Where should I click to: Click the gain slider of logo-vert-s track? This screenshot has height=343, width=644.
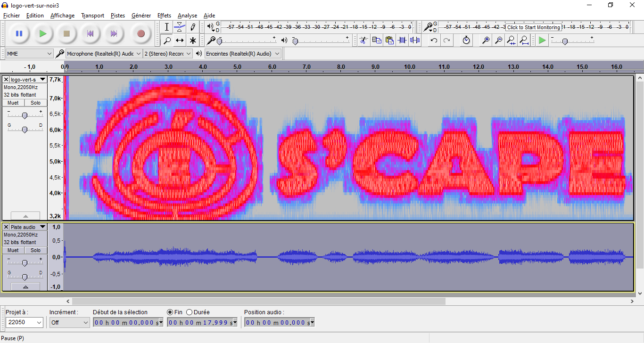point(25,115)
